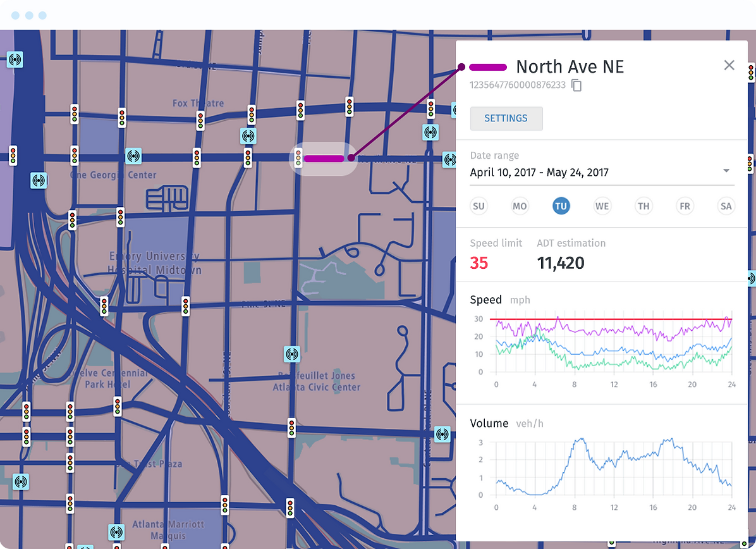The width and height of the screenshot is (756, 549).
Task: Close the North Ave NE details panel
Action: 729,65
